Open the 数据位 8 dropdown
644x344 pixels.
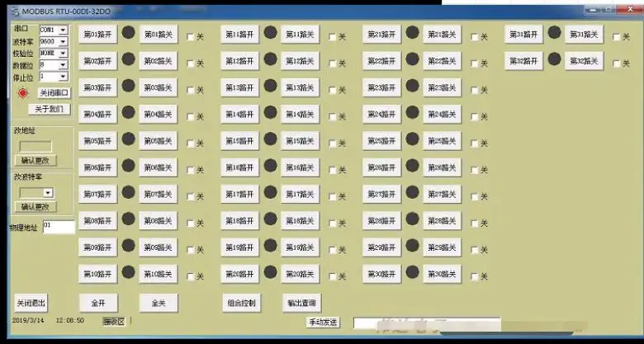[x=63, y=65]
